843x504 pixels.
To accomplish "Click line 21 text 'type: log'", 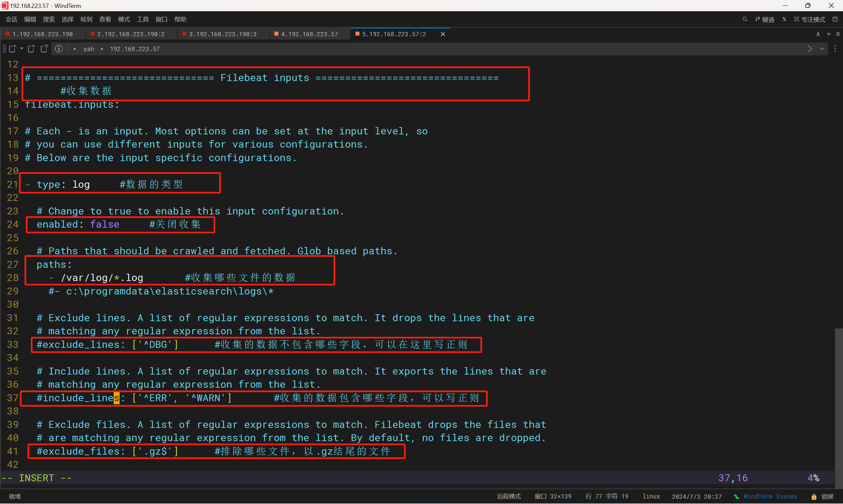I will pos(63,184).
